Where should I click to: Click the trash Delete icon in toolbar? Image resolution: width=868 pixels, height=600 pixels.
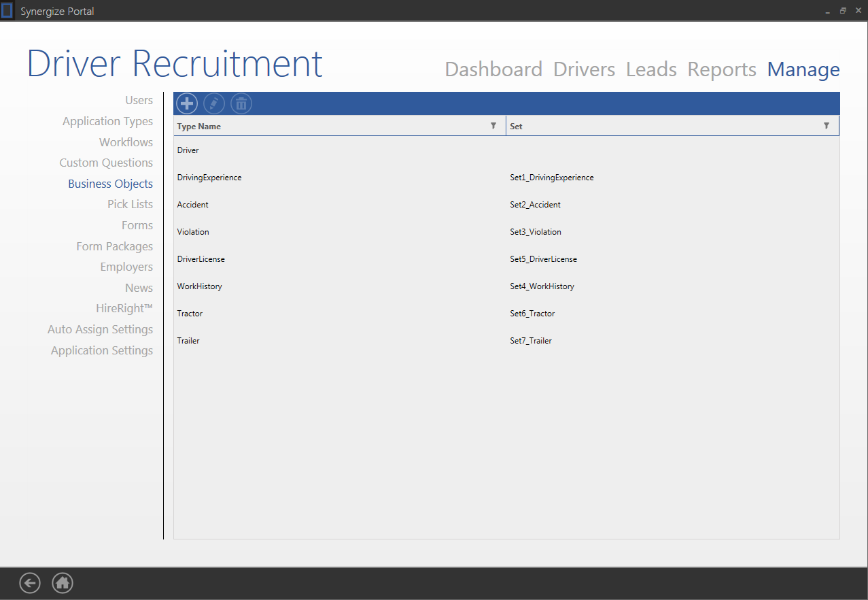(241, 103)
